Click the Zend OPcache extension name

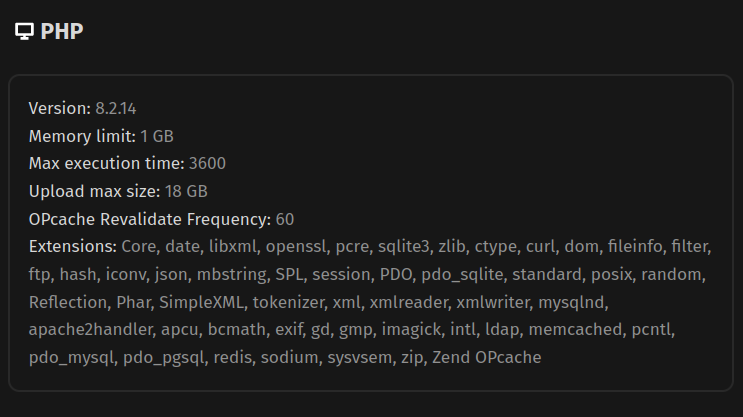487,358
